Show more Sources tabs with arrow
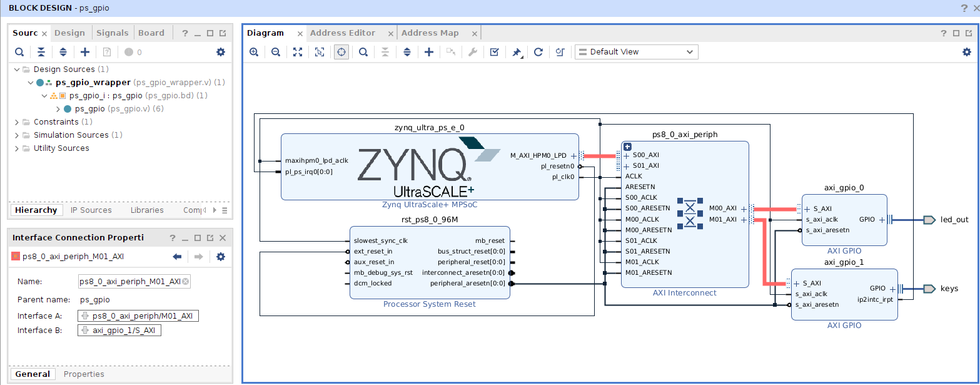Screen dimensions: 980x385 (215, 210)
